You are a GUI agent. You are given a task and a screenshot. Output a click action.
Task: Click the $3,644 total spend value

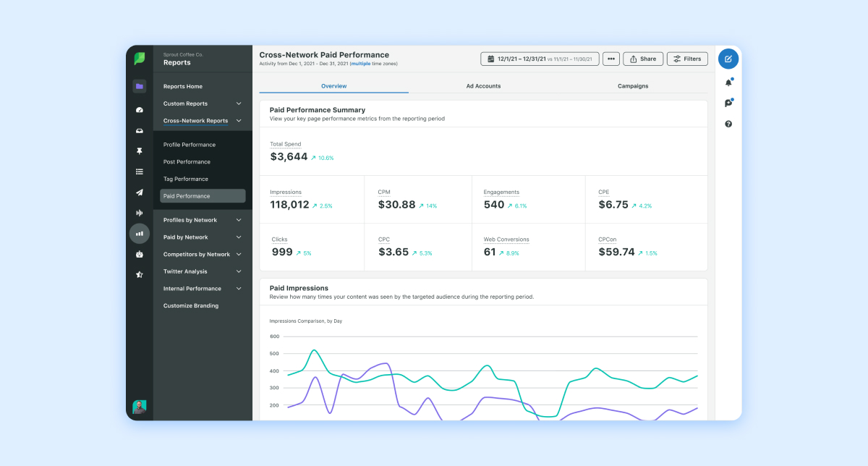tap(289, 157)
